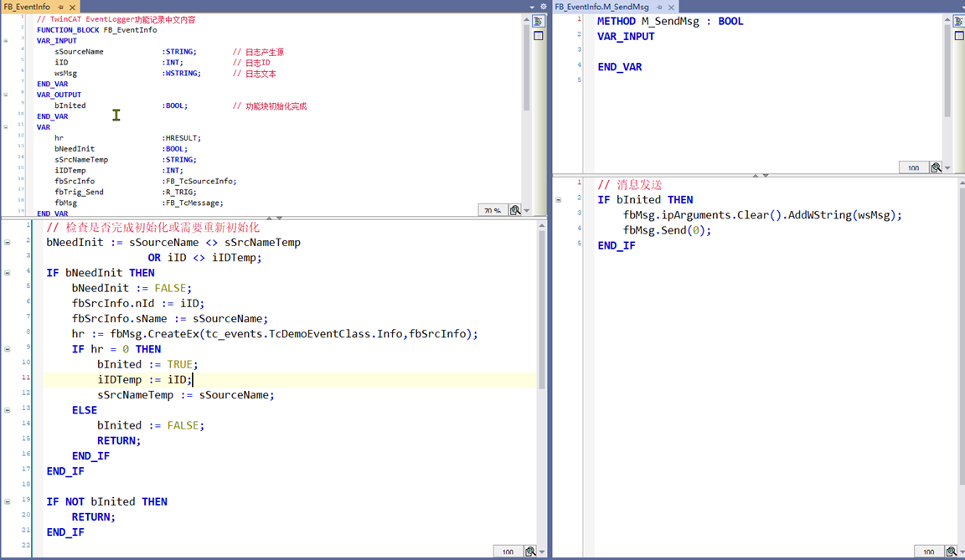
Task: Click zoom magnifier in FB_EventInfo implementation pane
Action: point(530,552)
